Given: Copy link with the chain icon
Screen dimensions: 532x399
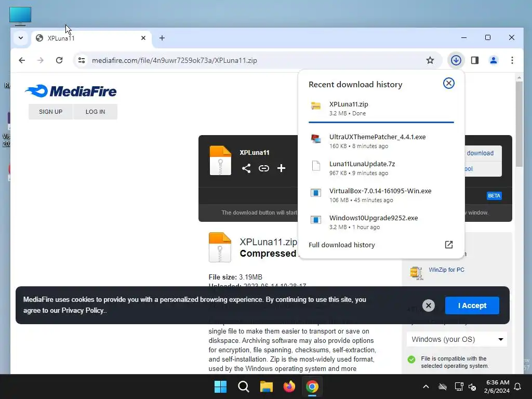Looking at the screenshot, I should tap(263, 168).
